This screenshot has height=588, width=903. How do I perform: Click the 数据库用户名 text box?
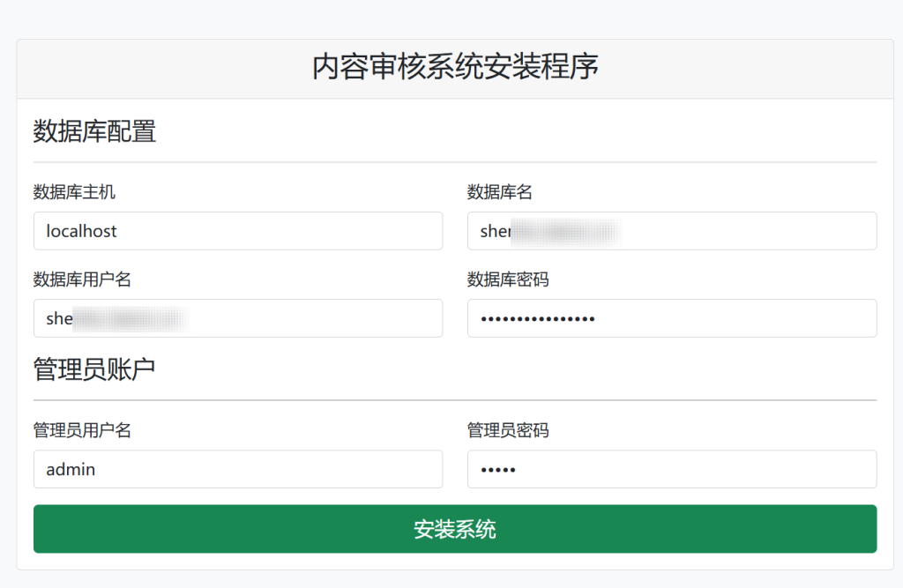(x=238, y=318)
